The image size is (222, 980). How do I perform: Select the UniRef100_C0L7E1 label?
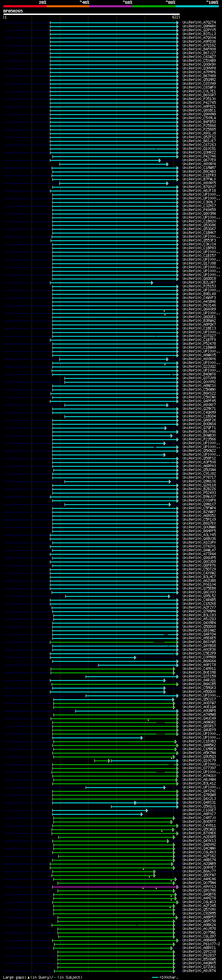199,91
